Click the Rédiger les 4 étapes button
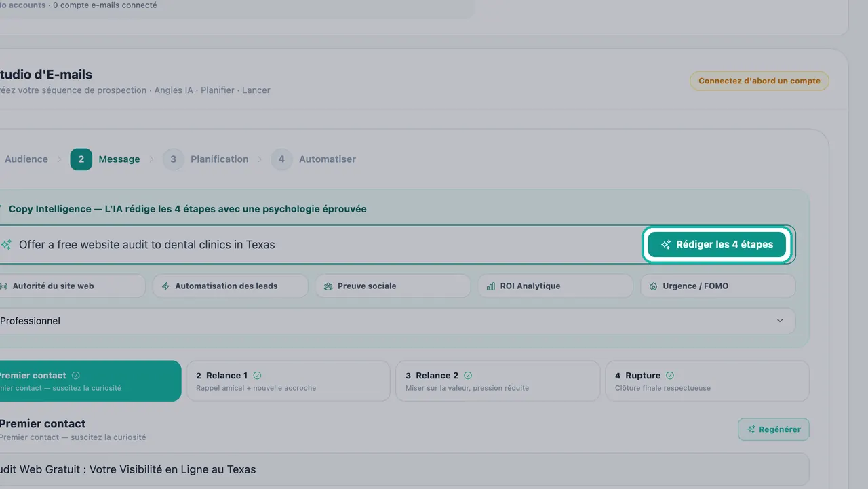 (717, 244)
